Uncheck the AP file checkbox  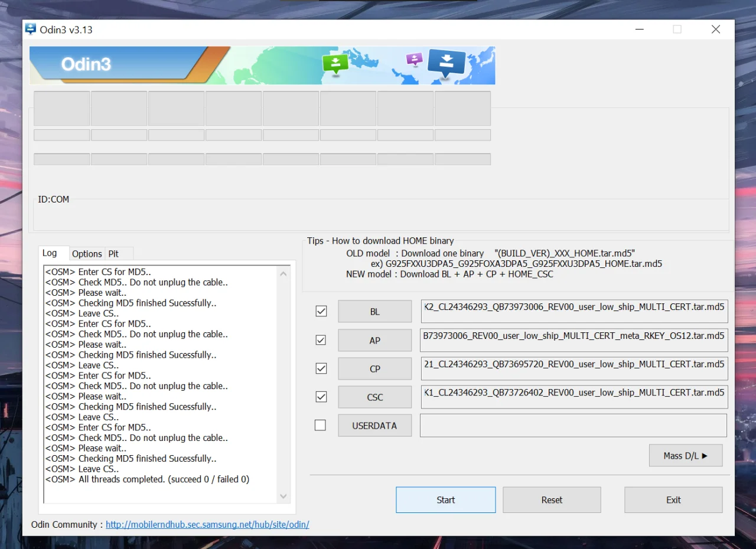tap(321, 340)
